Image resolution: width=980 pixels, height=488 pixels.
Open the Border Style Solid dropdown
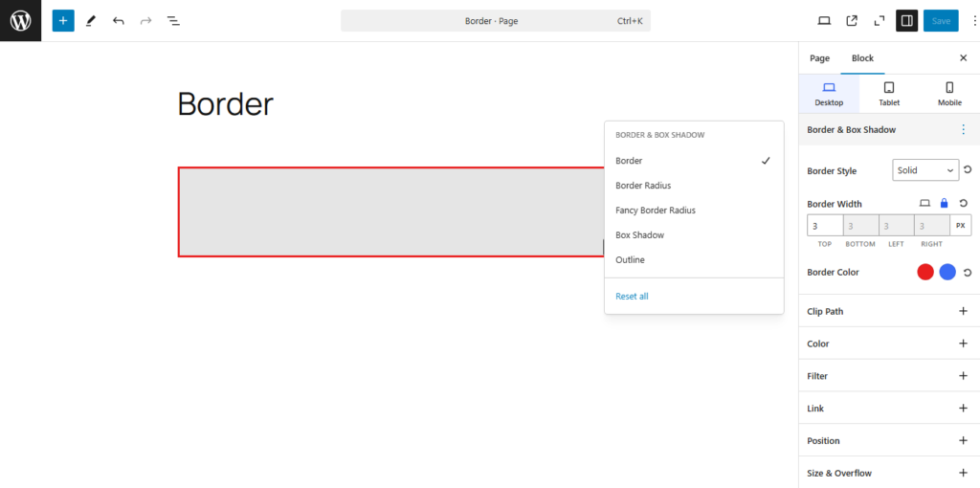point(925,170)
